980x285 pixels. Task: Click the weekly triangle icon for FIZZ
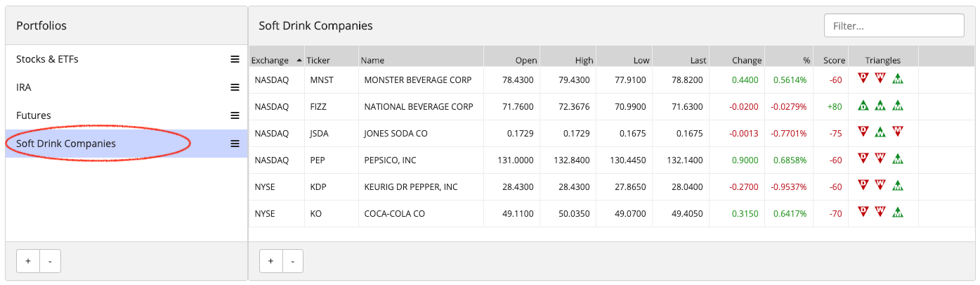(880, 106)
